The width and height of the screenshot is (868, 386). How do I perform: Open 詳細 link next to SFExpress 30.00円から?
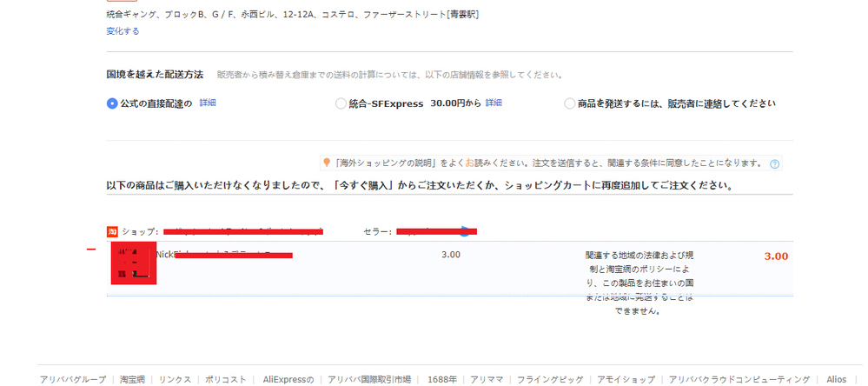494,103
